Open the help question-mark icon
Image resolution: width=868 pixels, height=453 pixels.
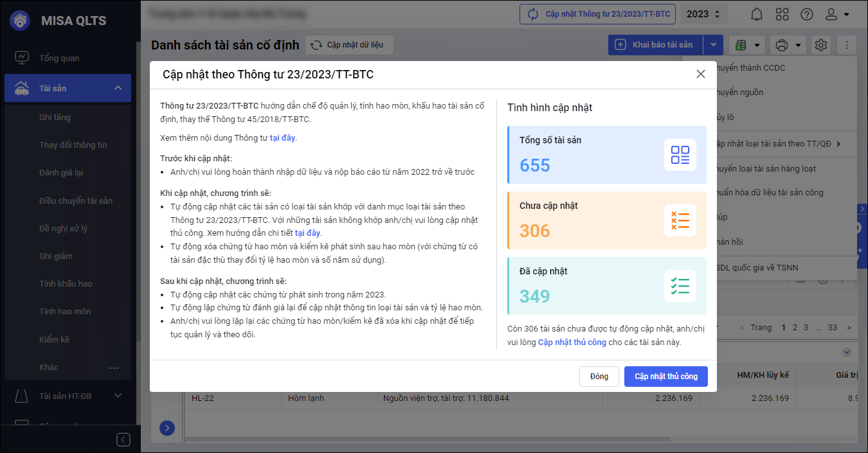(807, 14)
